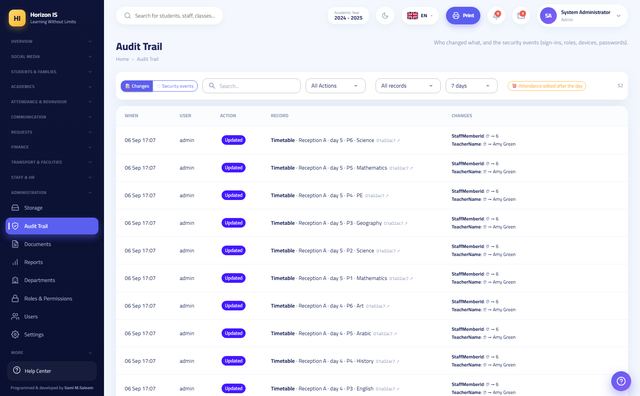Click the Storage sidebar icon
Image resolution: width=640 pixels, height=396 pixels.
tap(15, 208)
